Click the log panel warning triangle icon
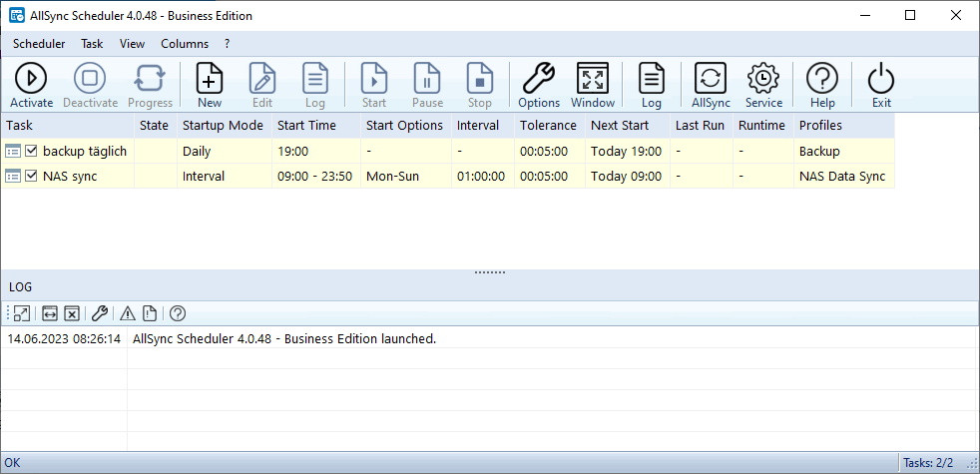The height and width of the screenshot is (474, 980). 127,313
